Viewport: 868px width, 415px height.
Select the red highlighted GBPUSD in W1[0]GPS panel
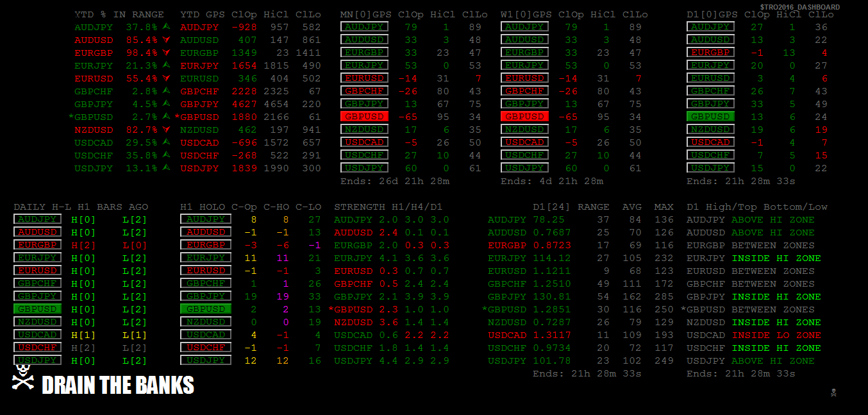click(x=524, y=117)
